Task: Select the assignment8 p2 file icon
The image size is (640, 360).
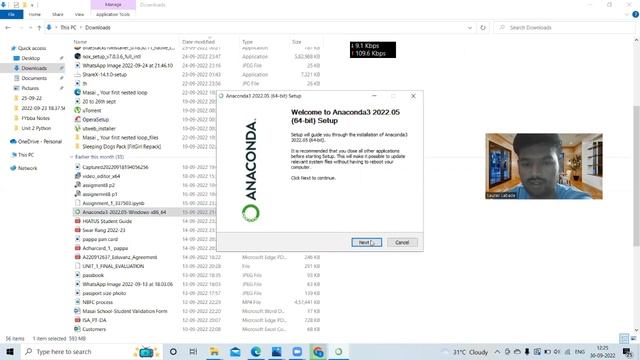Action: 78,185
